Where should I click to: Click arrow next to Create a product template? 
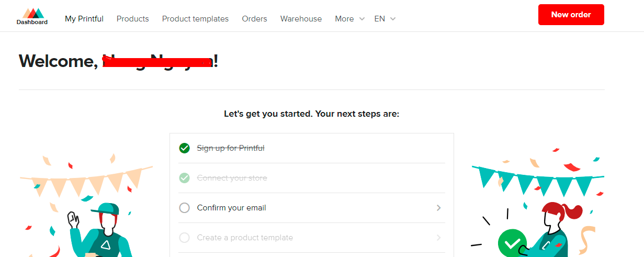438,238
